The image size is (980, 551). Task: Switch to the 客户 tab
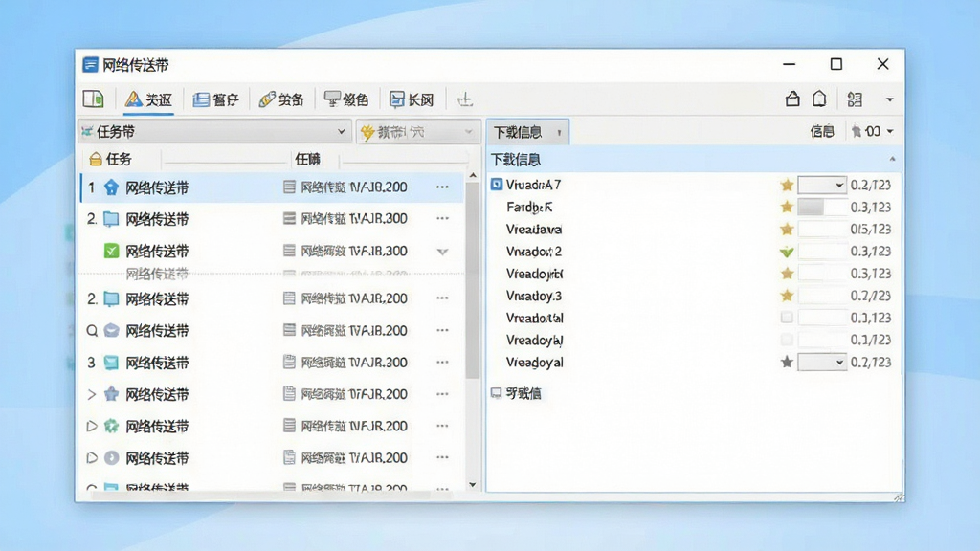click(x=216, y=99)
